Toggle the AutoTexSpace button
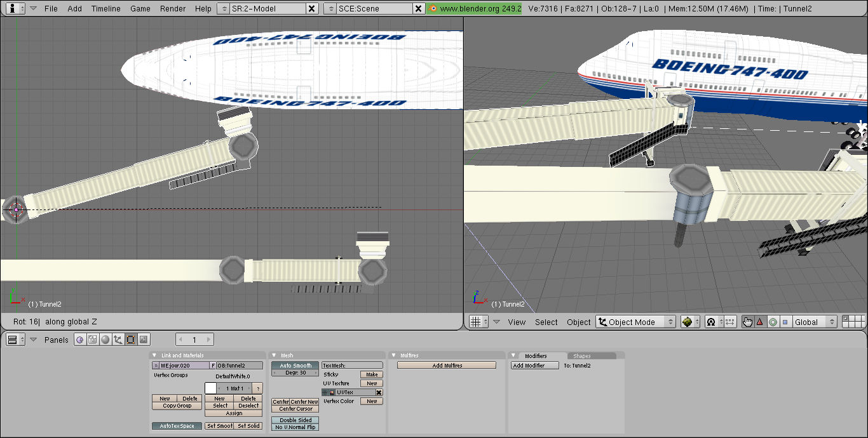The width and height of the screenshot is (868, 438). [177, 426]
